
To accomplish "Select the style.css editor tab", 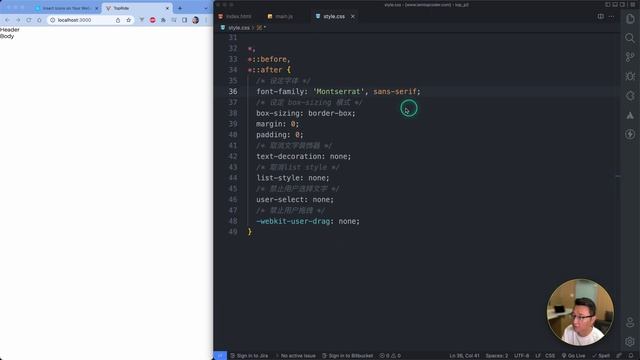I will pos(334,16).
